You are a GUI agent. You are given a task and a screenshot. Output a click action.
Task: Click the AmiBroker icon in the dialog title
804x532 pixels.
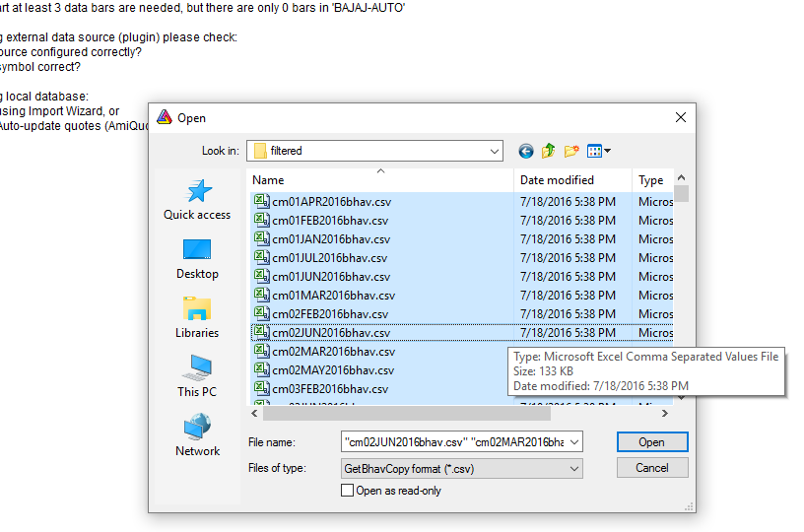[165, 117]
